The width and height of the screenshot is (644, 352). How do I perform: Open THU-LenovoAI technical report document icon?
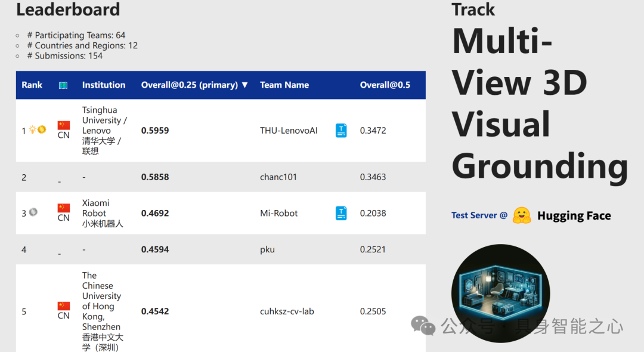point(341,131)
